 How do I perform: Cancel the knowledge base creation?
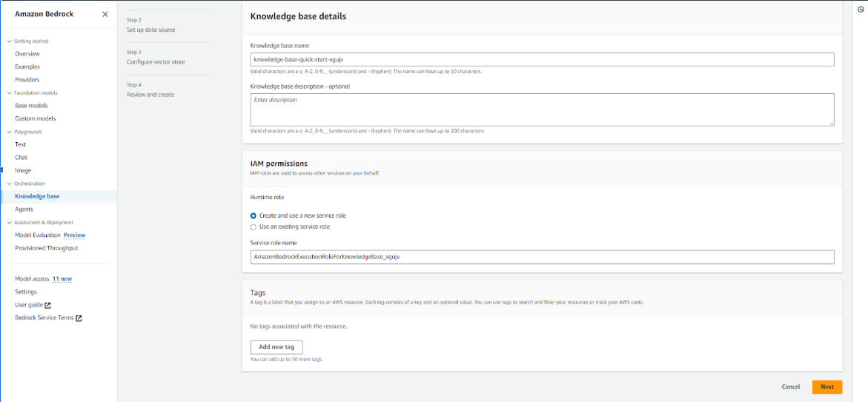(790, 386)
